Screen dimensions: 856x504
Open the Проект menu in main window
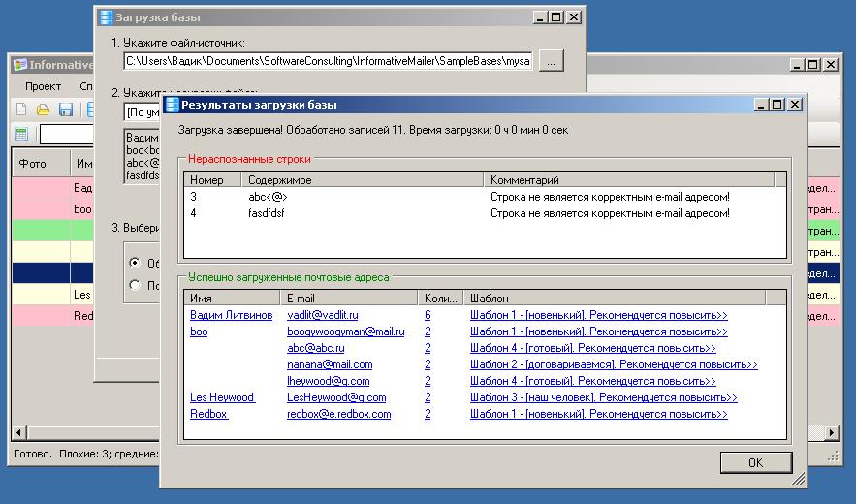click(x=43, y=86)
